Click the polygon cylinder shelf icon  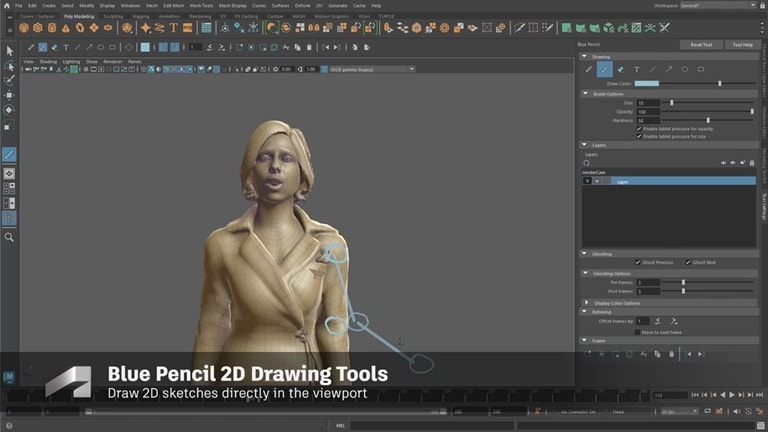click(x=52, y=28)
